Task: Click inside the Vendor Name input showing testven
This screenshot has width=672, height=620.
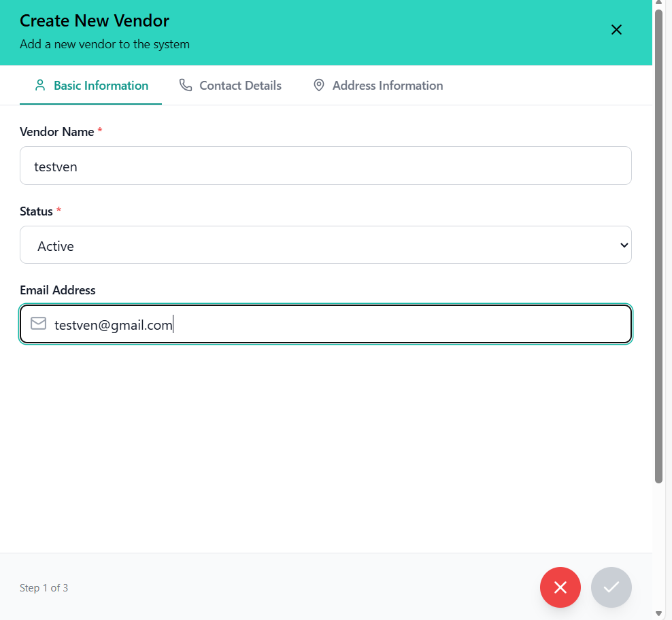Action: 325,165
